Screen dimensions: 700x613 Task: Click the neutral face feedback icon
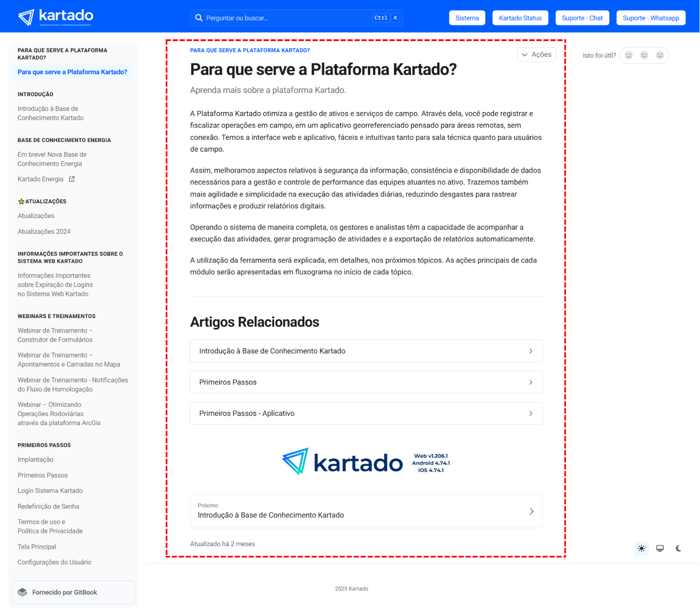(x=644, y=55)
